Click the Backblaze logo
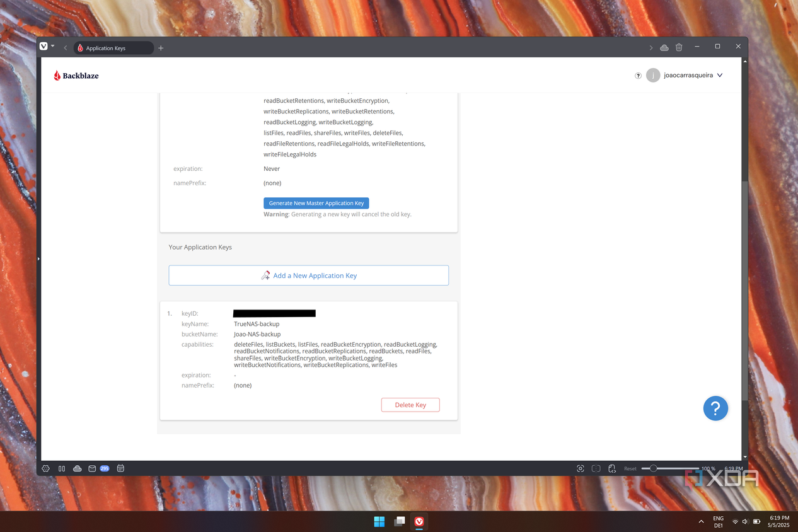Screen dimensions: 798x532 pos(76,76)
